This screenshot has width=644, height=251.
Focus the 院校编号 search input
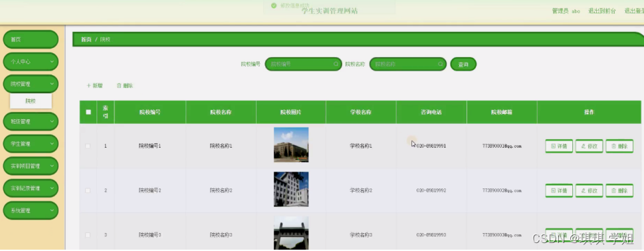coord(304,64)
